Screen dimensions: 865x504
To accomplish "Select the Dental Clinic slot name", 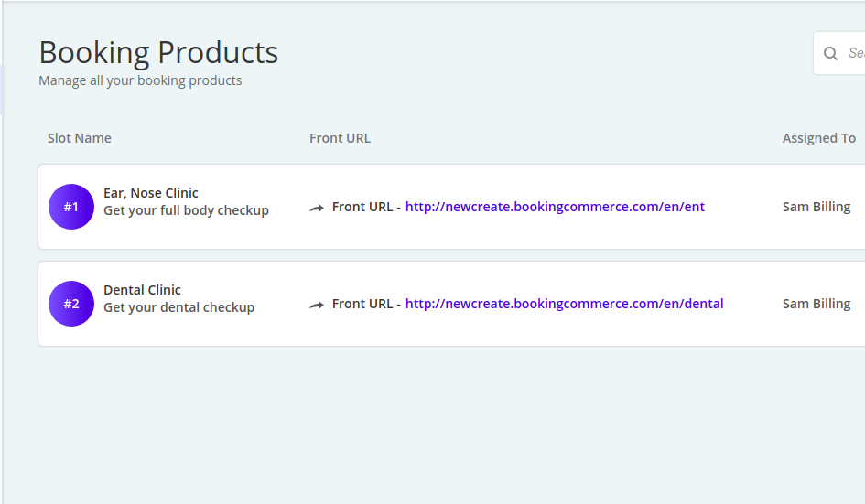I will tap(142, 290).
